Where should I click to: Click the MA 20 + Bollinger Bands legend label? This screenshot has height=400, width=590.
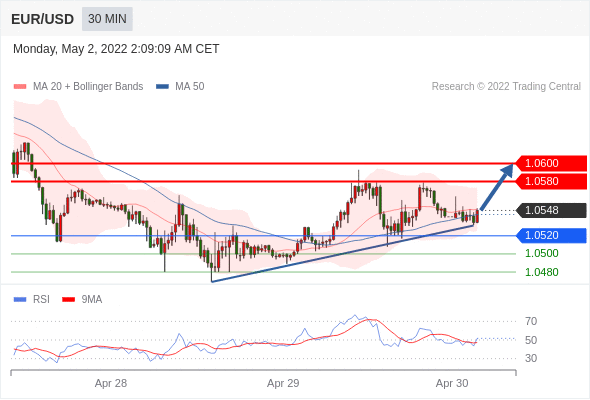[88, 87]
